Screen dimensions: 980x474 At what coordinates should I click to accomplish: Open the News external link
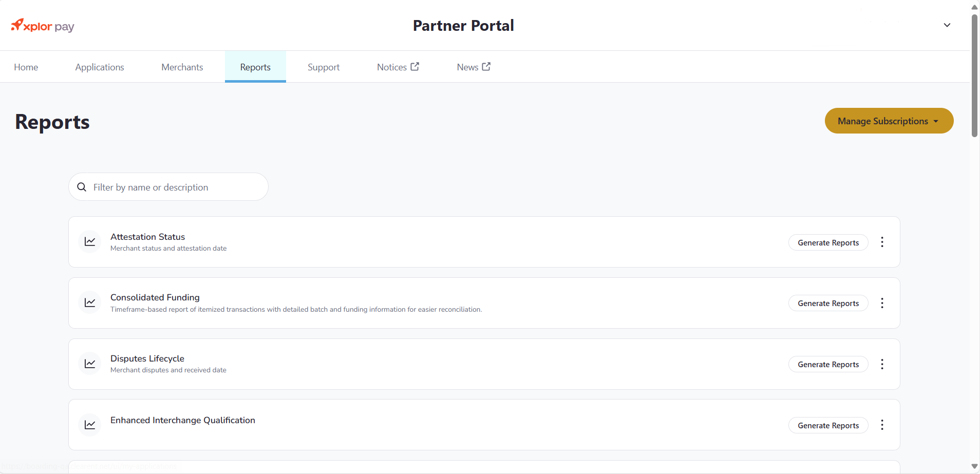pyautogui.click(x=473, y=67)
